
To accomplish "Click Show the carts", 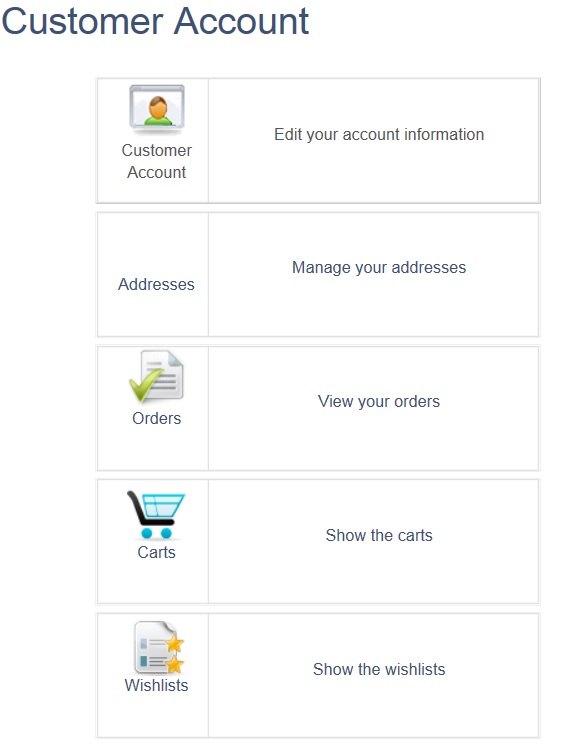I will (x=379, y=535).
